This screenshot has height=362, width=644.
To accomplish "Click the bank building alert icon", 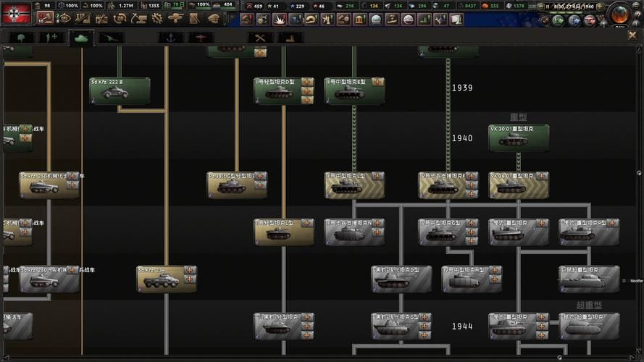I will 360,20.
